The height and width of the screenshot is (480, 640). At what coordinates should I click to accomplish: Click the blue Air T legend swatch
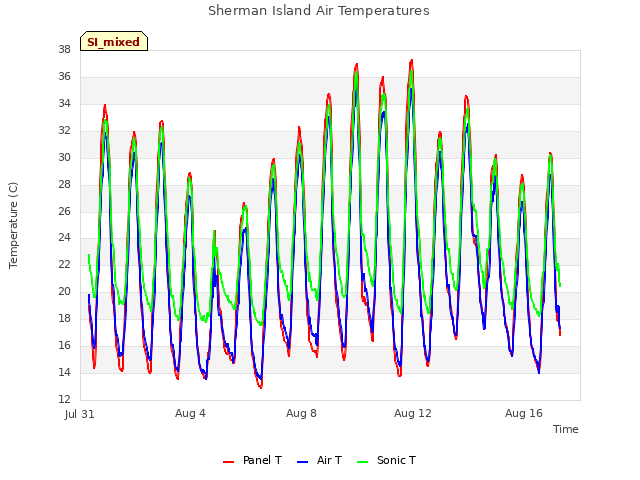(x=302, y=462)
